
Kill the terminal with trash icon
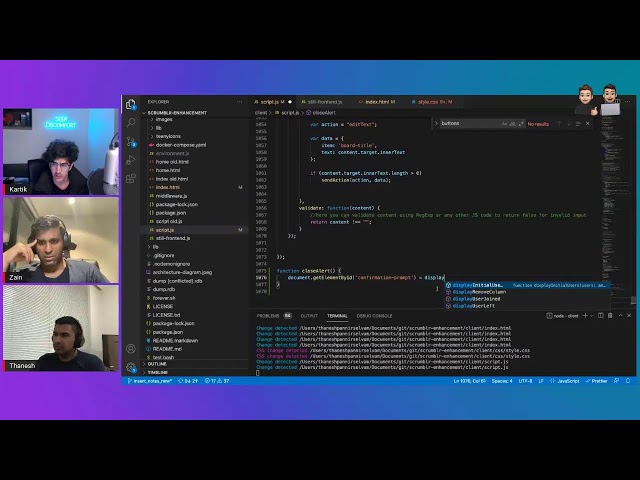[610, 316]
